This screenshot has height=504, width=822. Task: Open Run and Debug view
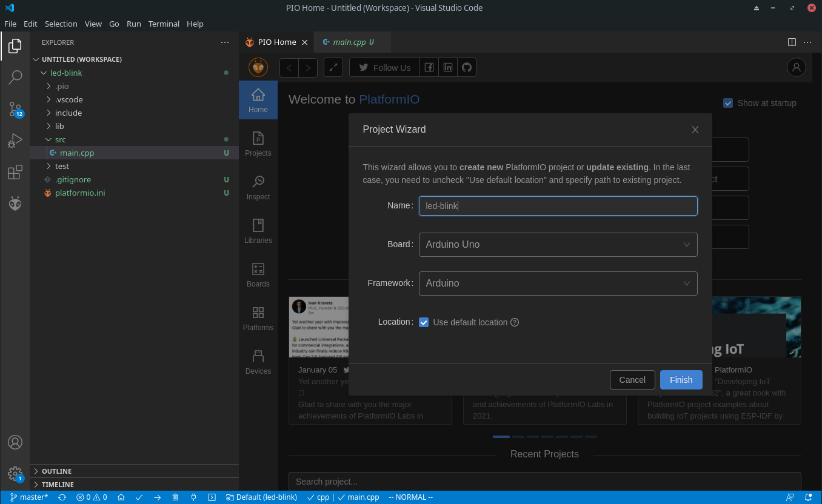pyautogui.click(x=15, y=141)
